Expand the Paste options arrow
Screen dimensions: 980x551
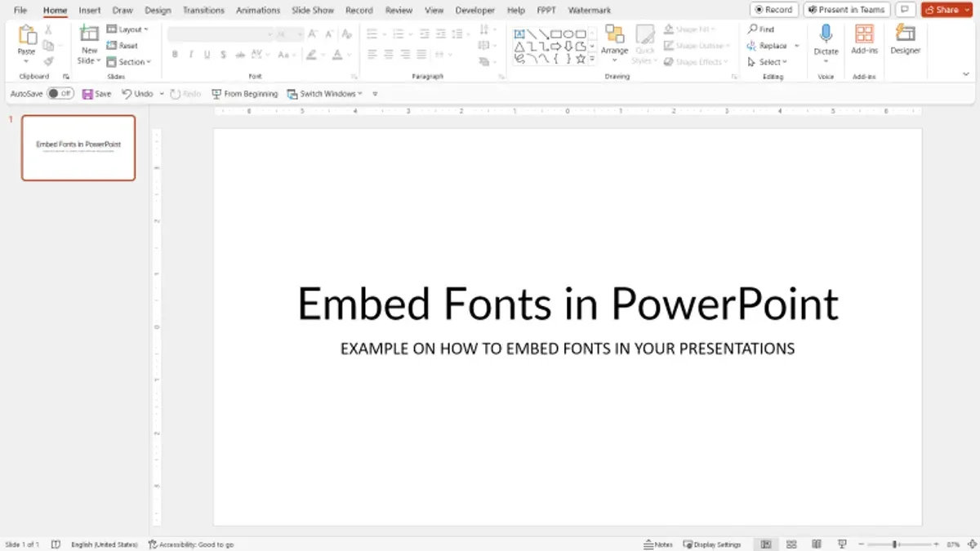27,61
